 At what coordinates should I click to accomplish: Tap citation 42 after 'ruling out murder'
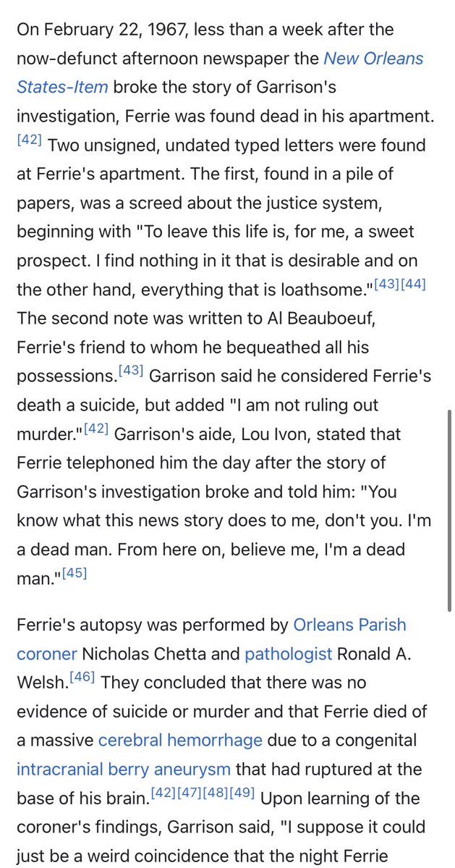pyautogui.click(x=95, y=430)
